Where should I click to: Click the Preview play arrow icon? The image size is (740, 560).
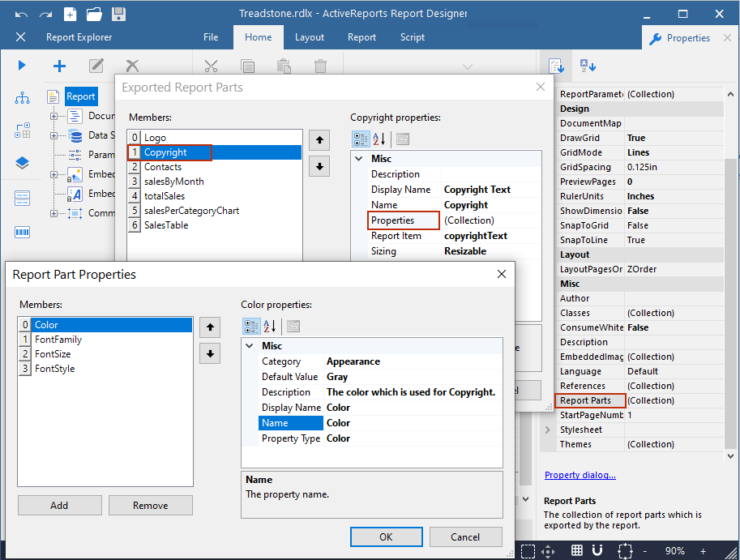[22, 65]
